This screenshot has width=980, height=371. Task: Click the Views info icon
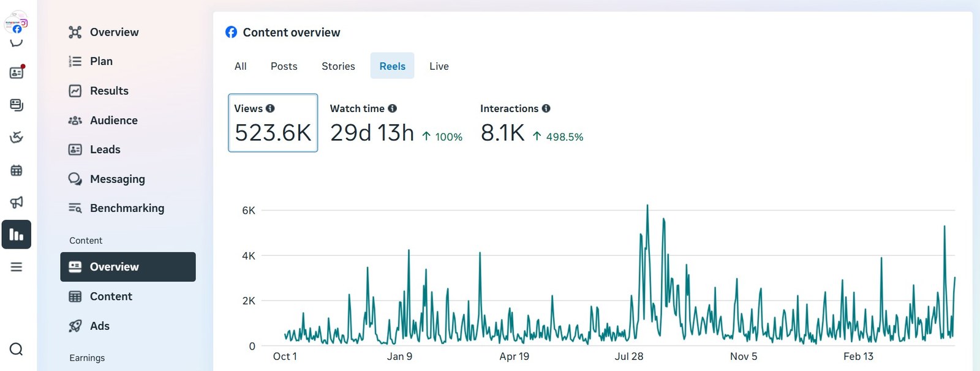point(270,108)
